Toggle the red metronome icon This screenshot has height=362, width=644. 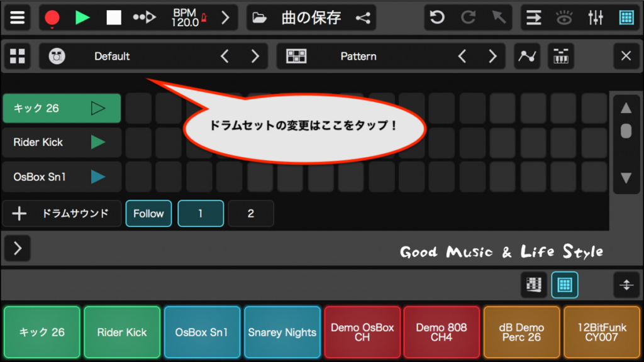[x=204, y=18]
